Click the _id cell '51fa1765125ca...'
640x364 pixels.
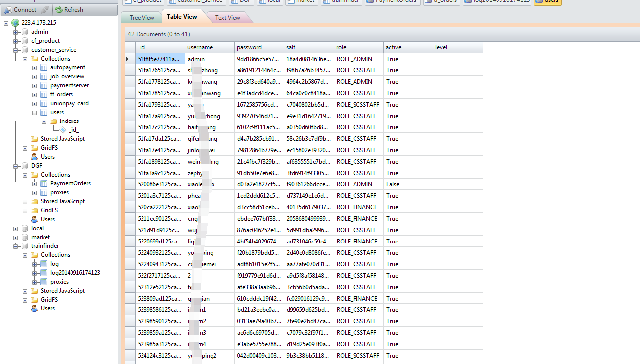(x=160, y=70)
